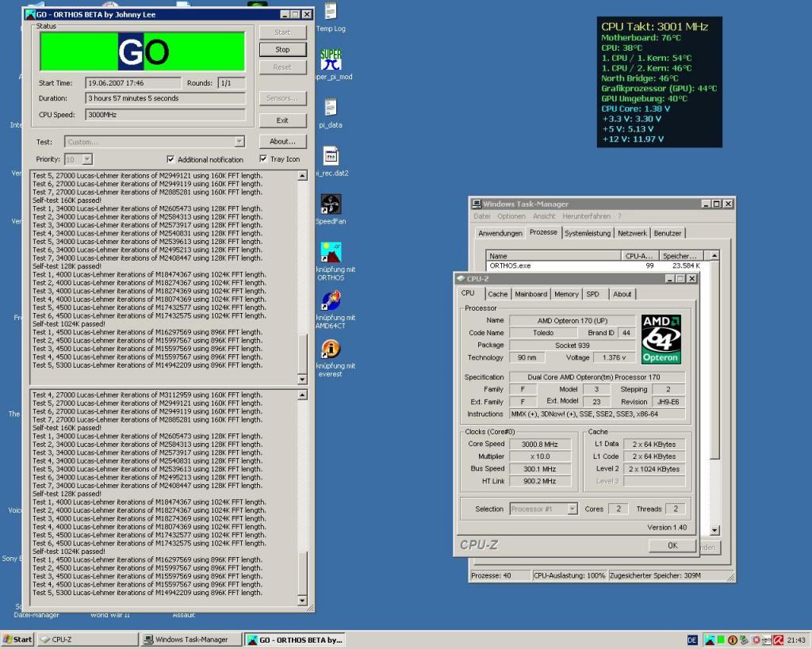Open the Mainboard tab in CPU-Z
This screenshot has width=812, height=649.
click(x=530, y=294)
